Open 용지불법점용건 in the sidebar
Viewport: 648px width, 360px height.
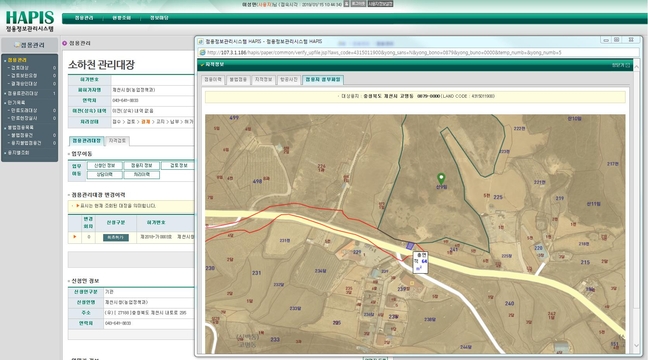click(26, 143)
